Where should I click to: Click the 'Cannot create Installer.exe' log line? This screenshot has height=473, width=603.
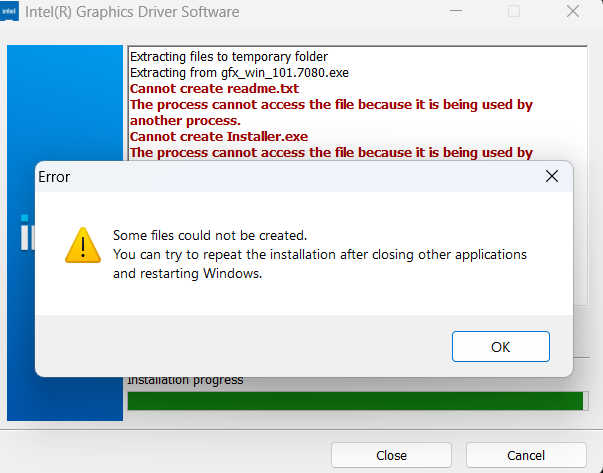[219, 137]
